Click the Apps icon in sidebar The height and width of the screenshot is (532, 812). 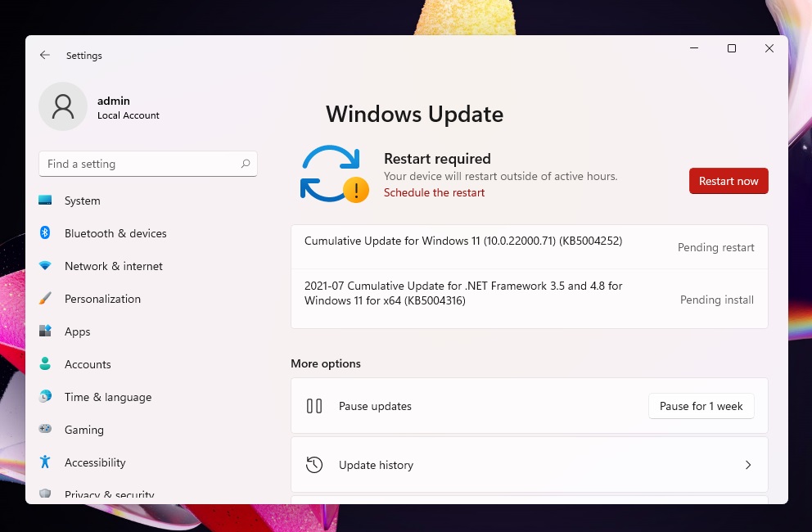coord(45,331)
